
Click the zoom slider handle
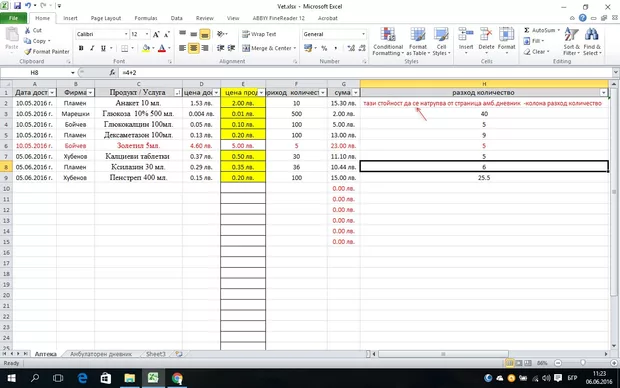pyautogui.click(x=583, y=363)
